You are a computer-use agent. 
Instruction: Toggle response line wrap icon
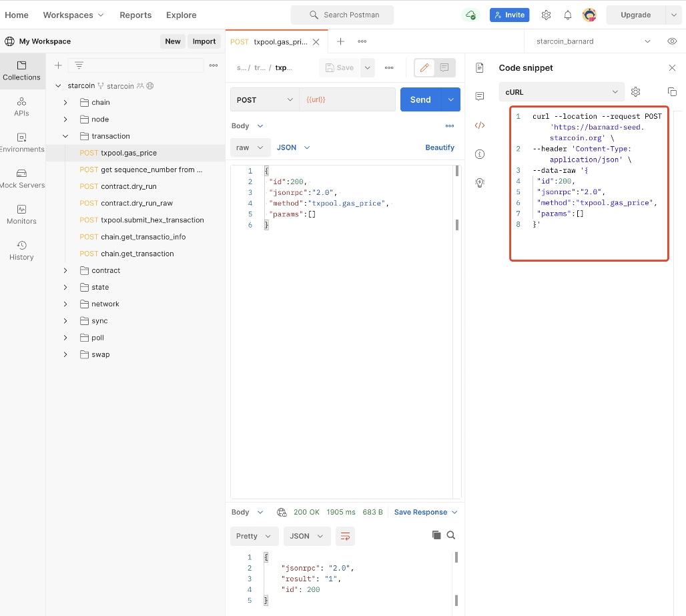(x=345, y=536)
